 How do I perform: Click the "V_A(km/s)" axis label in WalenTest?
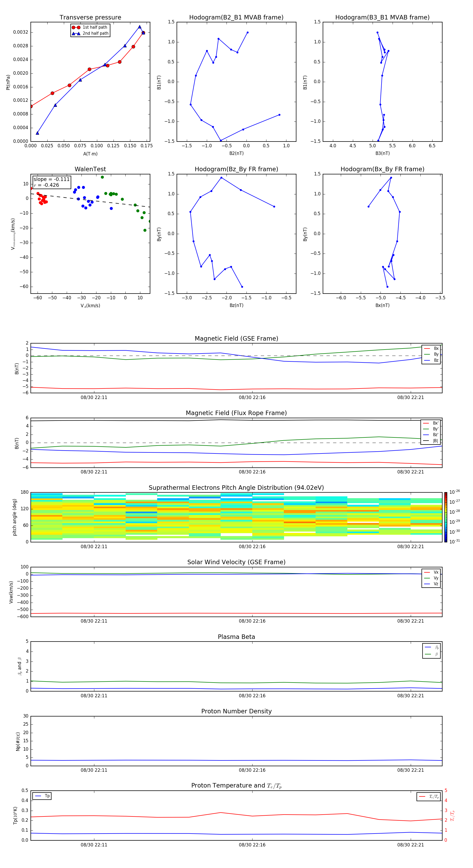pyautogui.click(x=90, y=306)
